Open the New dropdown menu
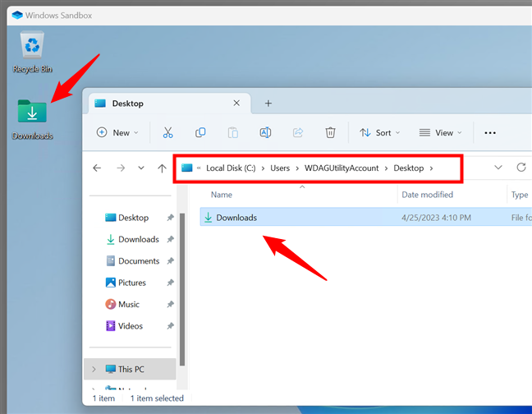 (x=117, y=133)
